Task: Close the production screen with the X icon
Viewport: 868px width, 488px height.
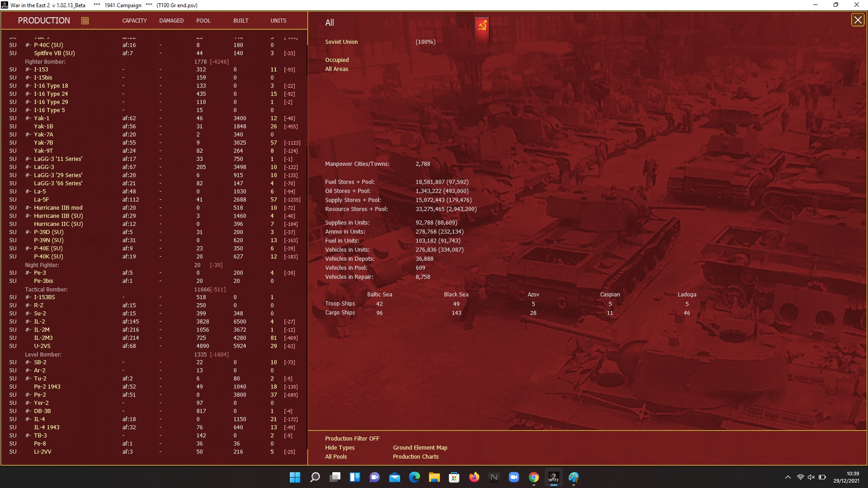Action: pyautogui.click(x=857, y=20)
